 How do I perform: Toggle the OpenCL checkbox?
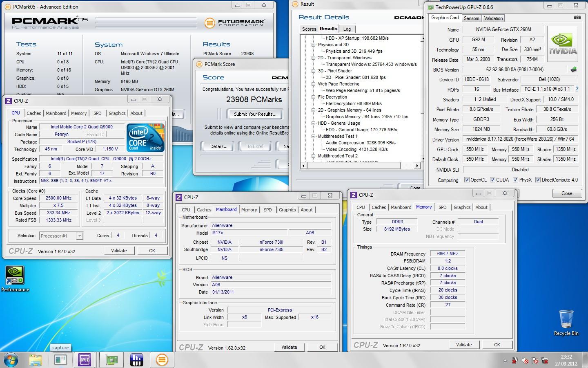[x=467, y=180]
